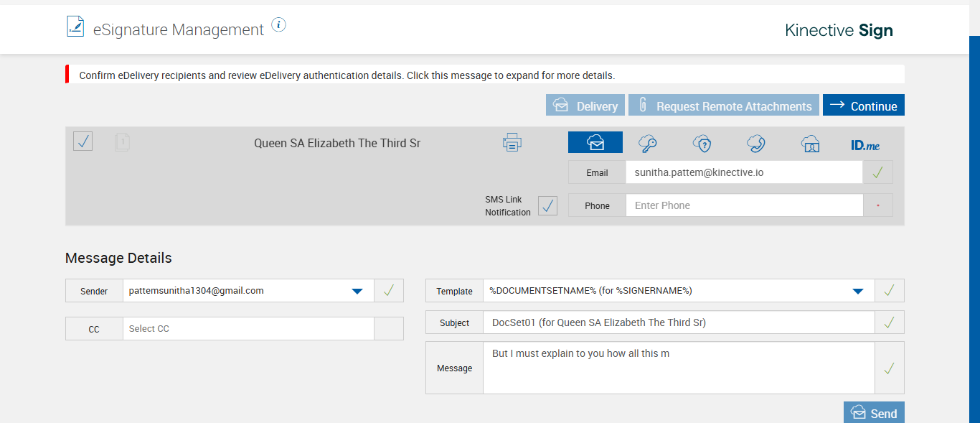Click the red required marker beside Phone
Screen dimensions: 980x423
pos(878,205)
